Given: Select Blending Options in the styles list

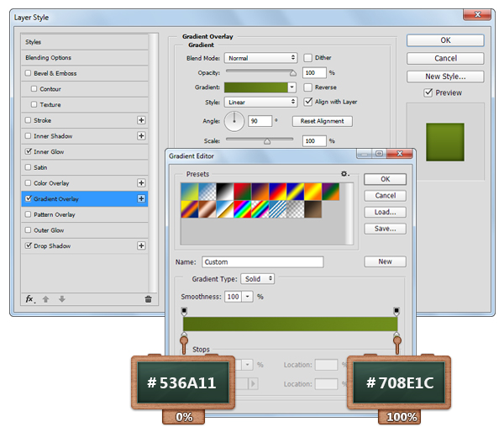Looking at the screenshot, I should 49,58.
